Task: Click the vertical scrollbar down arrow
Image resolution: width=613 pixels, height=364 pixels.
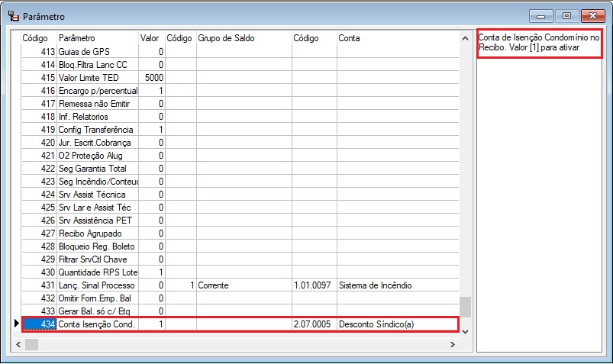Action: point(465,331)
